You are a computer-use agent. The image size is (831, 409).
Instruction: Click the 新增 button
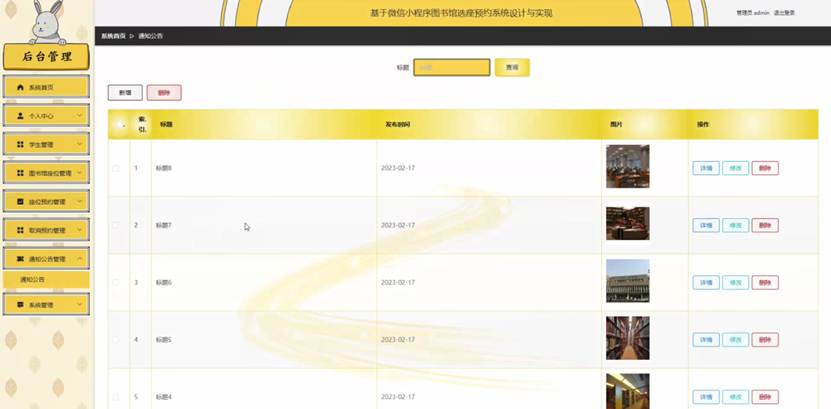pos(125,92)
